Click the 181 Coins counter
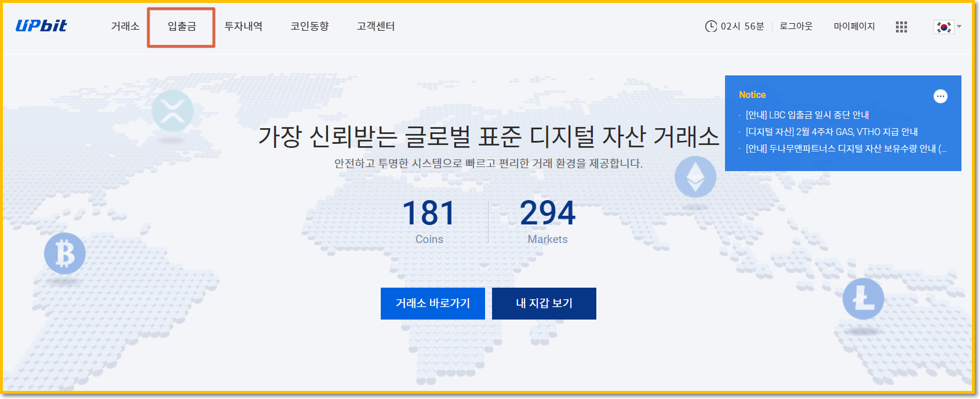The image size is (980, 399). tap(429, 222)
